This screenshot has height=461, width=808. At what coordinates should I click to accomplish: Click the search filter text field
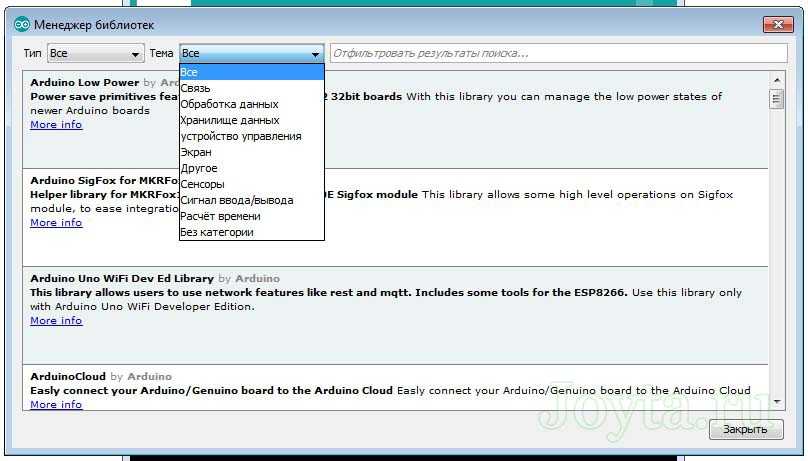tap(558, 53)
